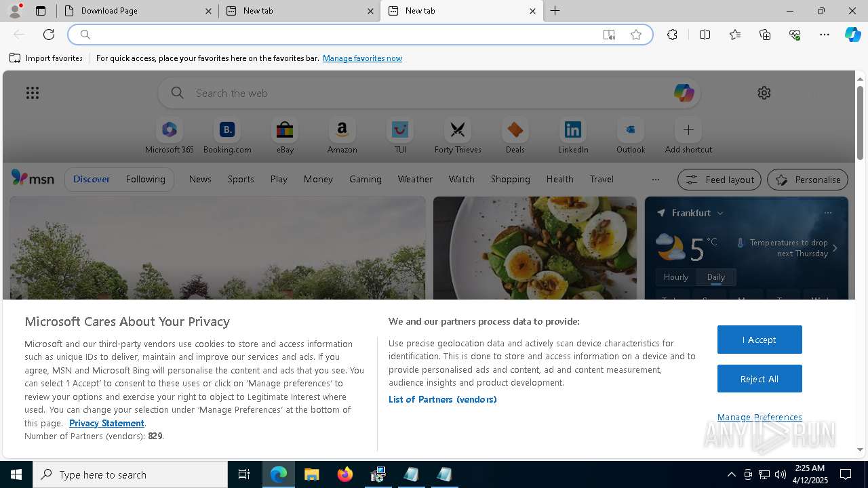Screen dimensions: 868x488
Task: Open Weather section
Action: 415,179
